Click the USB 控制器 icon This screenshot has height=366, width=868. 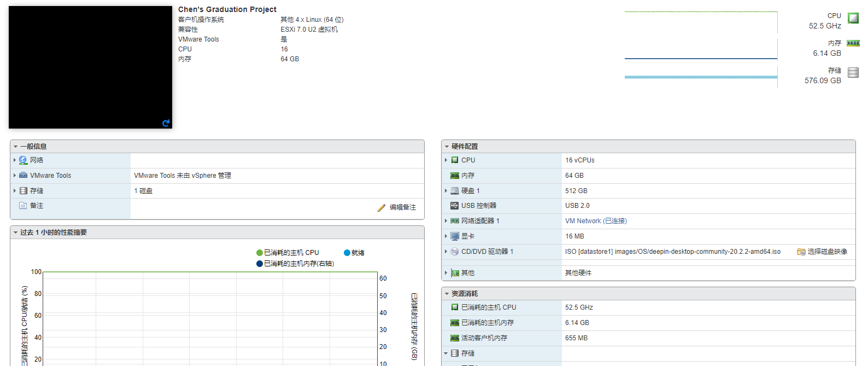point(455,206)
